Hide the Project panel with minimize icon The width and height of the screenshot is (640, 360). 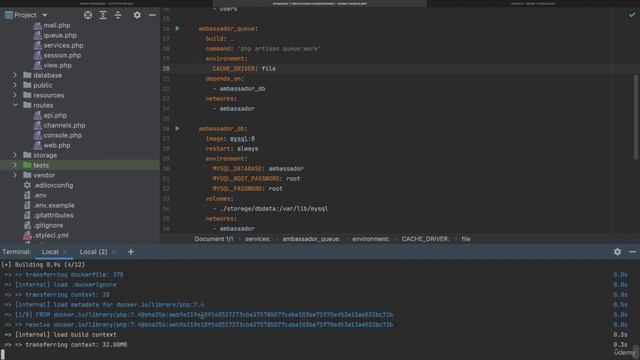152,15
